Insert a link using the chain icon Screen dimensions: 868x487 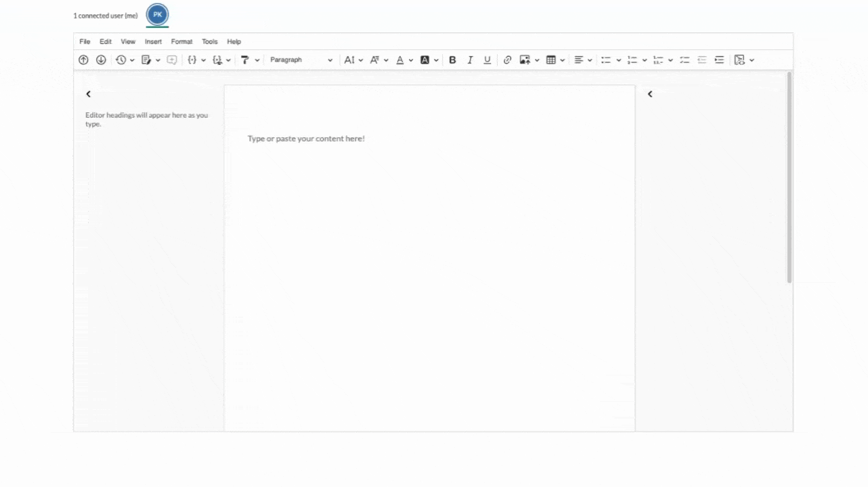(x=507, y=60)
